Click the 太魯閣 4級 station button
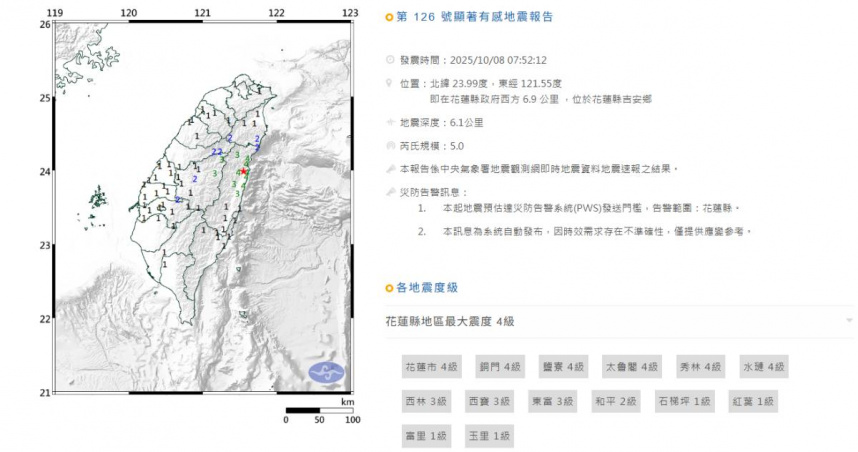The image size is (858, 452). (631, 367)
